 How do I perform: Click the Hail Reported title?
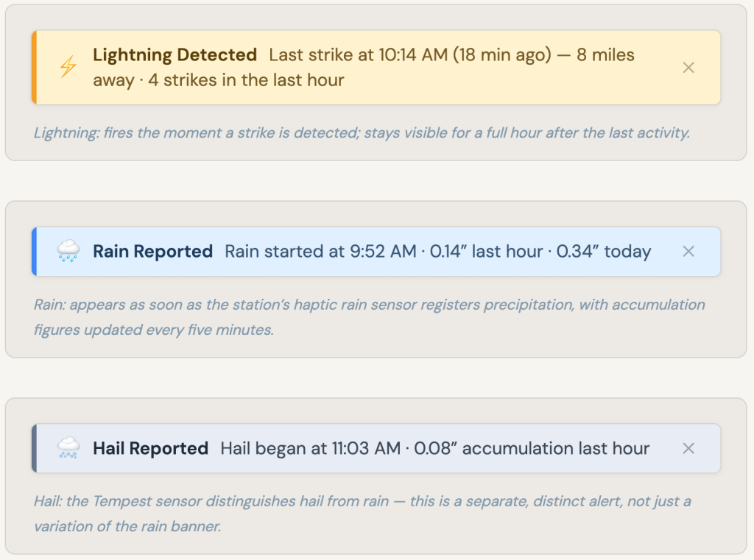pyautogui.click(x=150, y=448)
